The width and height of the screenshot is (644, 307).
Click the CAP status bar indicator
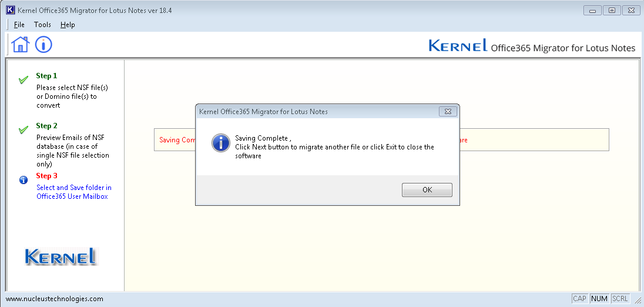(x=579, y=299)
